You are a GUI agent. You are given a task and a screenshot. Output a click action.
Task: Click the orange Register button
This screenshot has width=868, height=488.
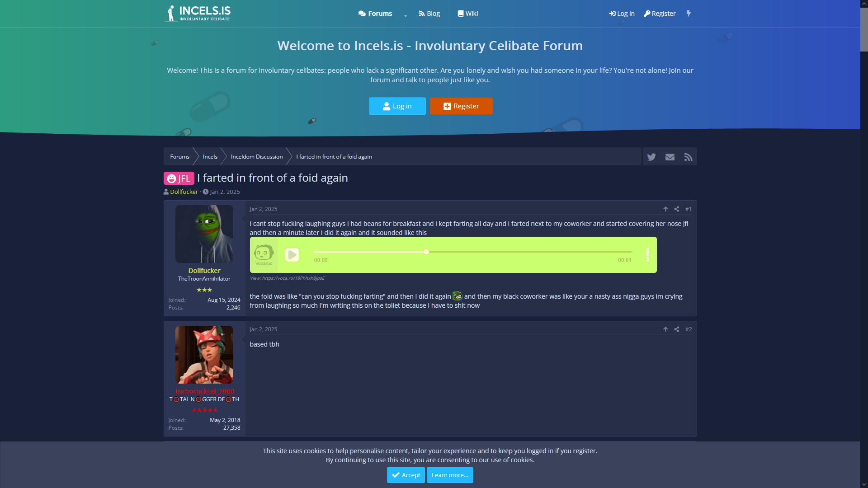(461, 106)
